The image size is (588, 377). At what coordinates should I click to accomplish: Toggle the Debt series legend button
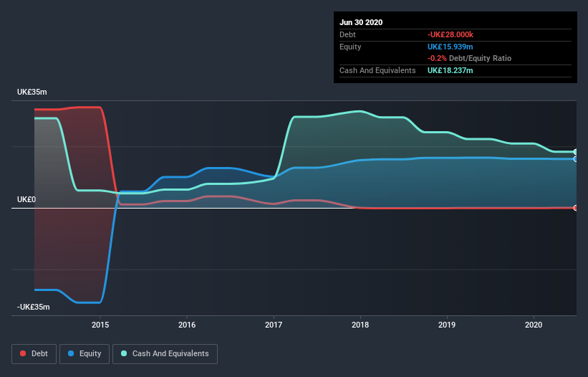tap(34, 354)
